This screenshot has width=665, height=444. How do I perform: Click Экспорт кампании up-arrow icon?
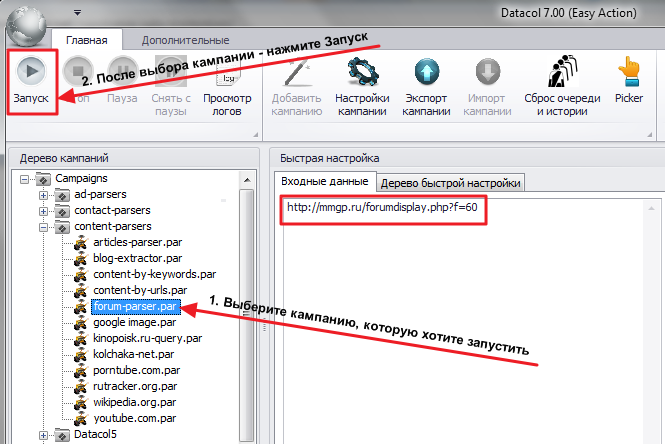tap(427, 71)
